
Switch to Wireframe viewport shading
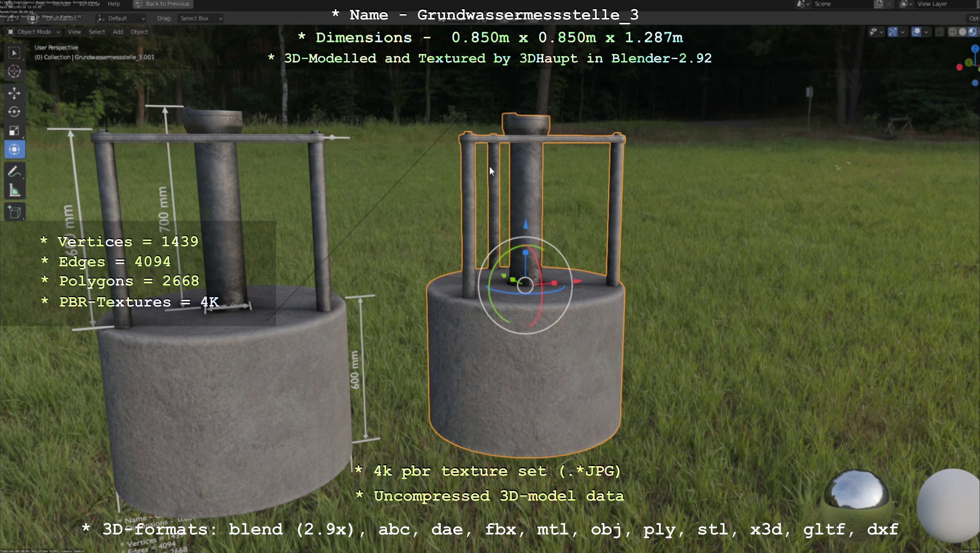[x=953, y=32]
